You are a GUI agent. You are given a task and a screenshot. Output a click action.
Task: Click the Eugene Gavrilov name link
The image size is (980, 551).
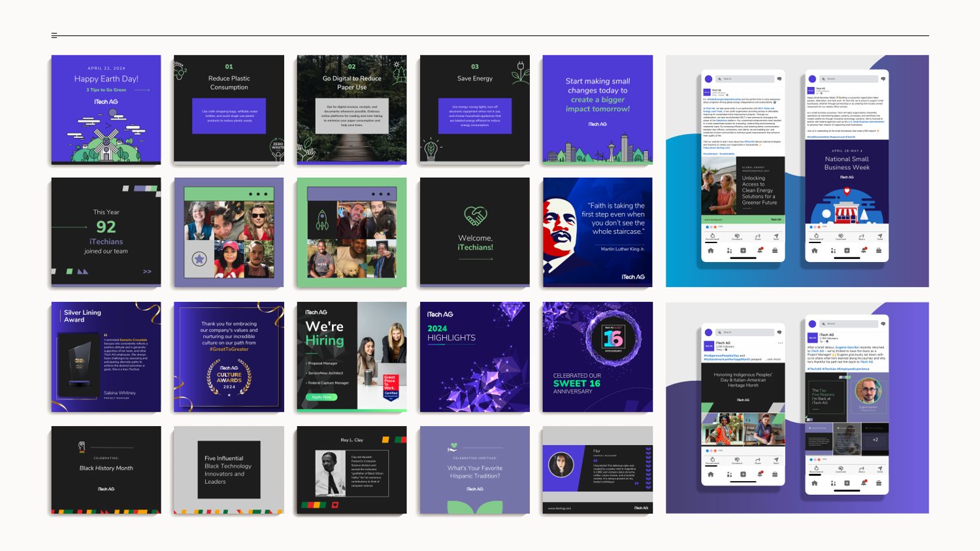point(847,348)
